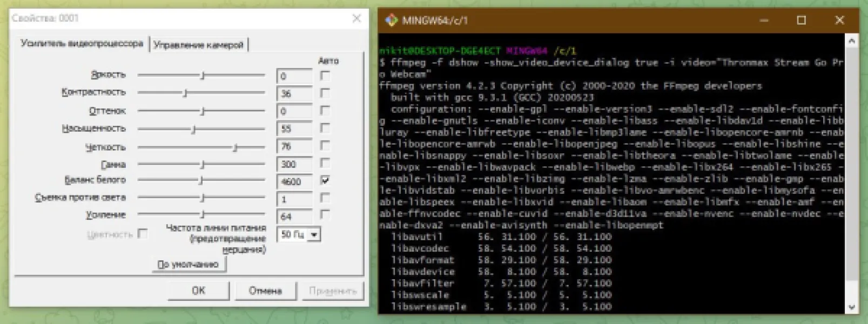Click the "built with gcc 9.3.1" line
868x324 pixels.
tap(492, 98)
